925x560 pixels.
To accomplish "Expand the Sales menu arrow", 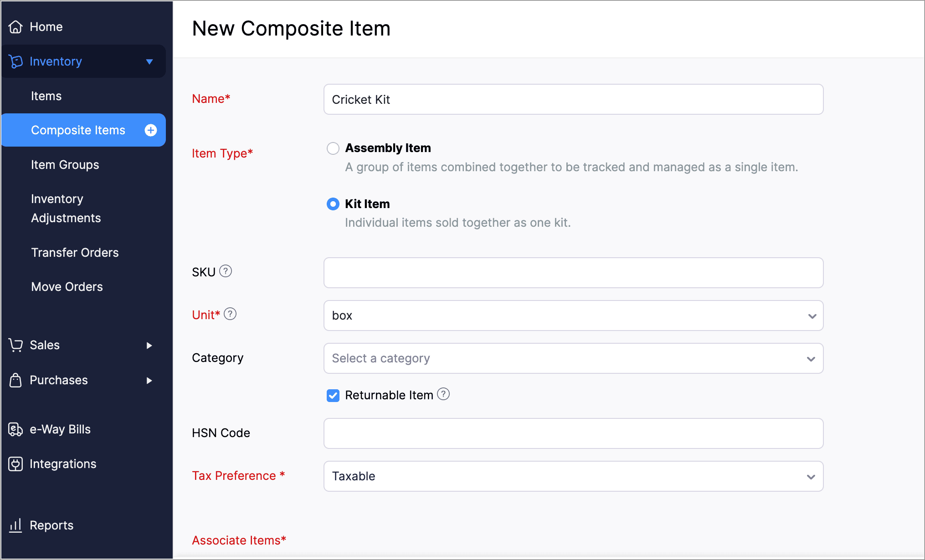I will (x=149, y=345).
